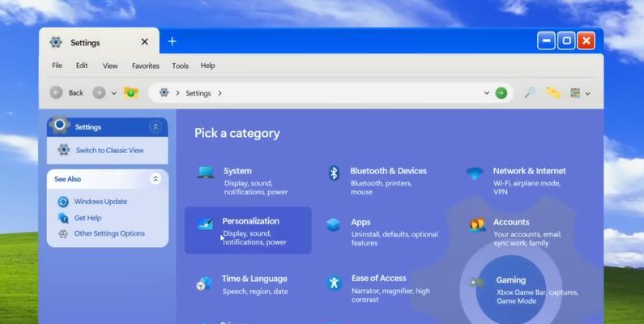The width and height of the screenshot is (644, 324).
Task: Click the Other Settings Options gear icon
Action: (x=63, y=233)
